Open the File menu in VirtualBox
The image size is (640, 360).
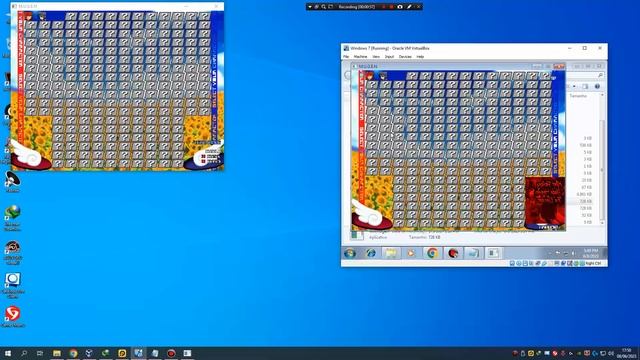pos(346,56)
